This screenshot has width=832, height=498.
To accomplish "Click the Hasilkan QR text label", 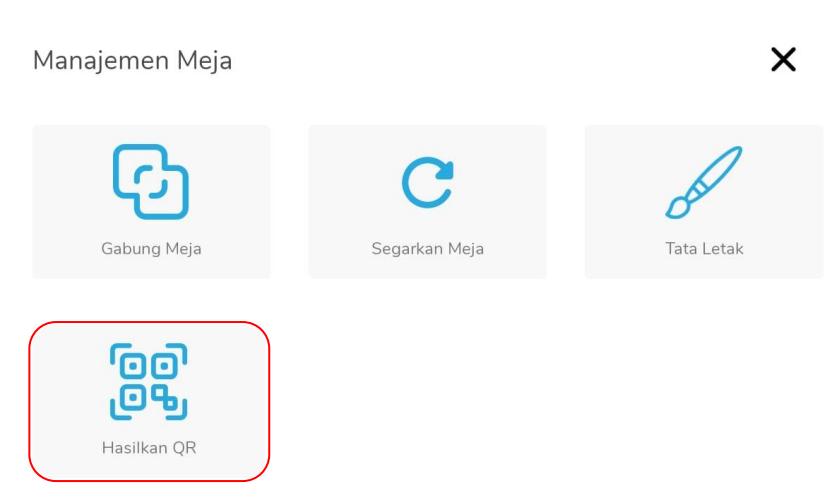I will pyautogui.click(x=149, y=448).
